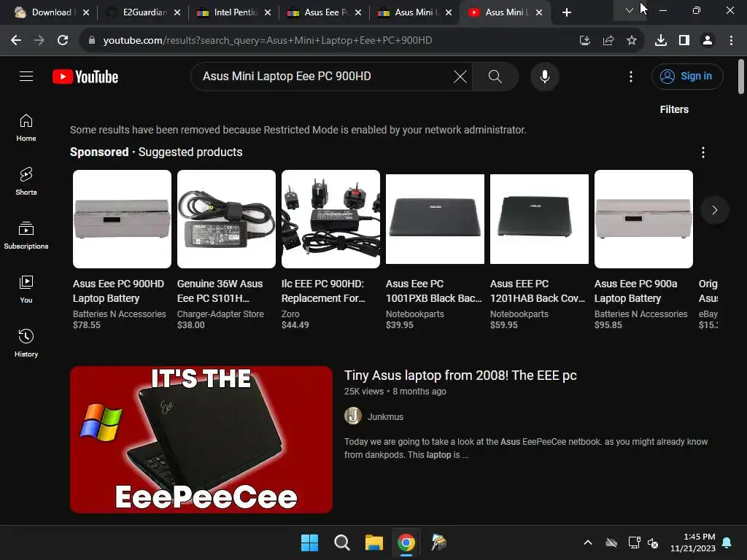Viewport: 747px width, 560px height.
Task: Open Subscriptions from the sidebar
Action: (x=26, y=236)
